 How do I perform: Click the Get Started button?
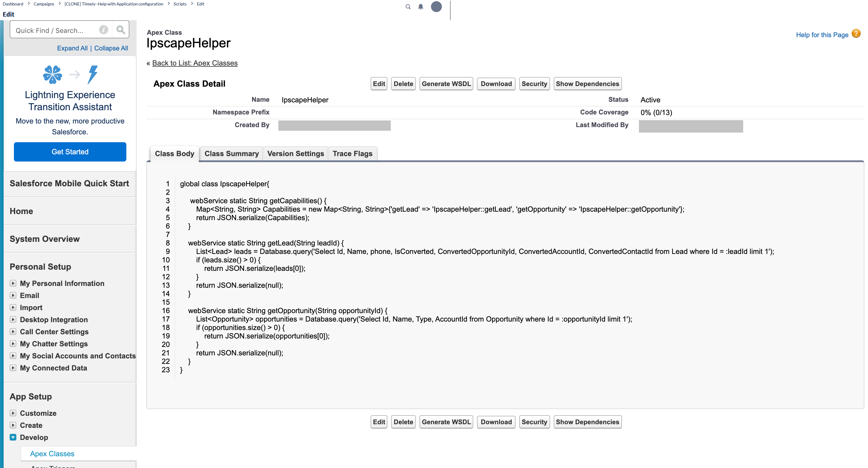[70, 152]
